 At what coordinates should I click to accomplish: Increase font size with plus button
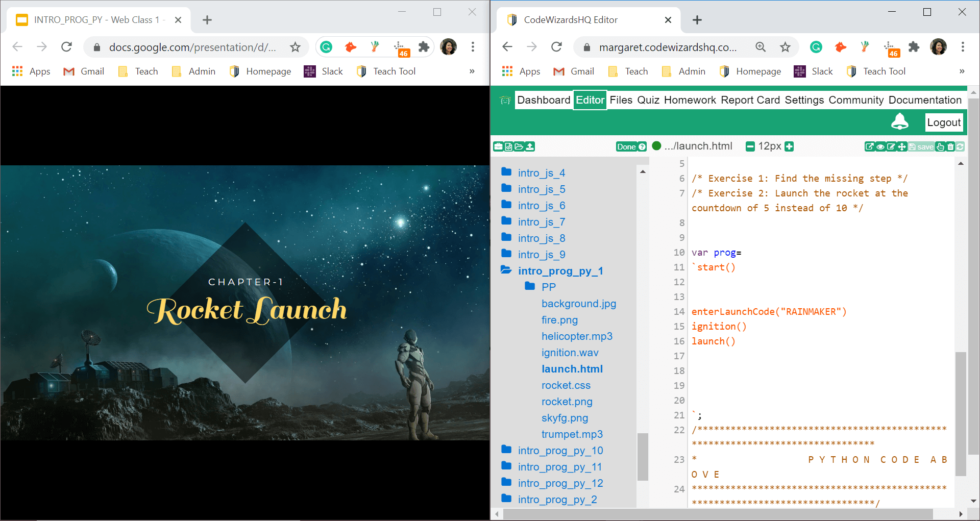(789, 147)
